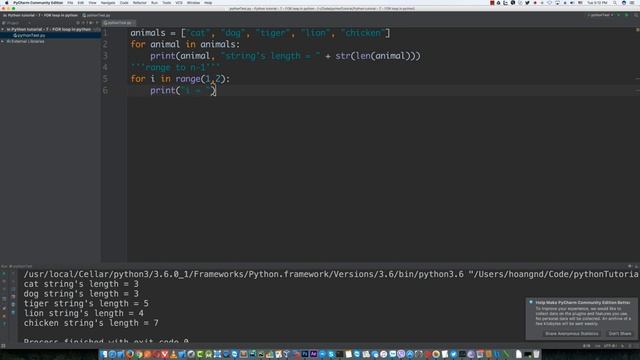Expand the External Libraries node
The width and height of the screenshot is (640, 360).
tap(3, 41)
